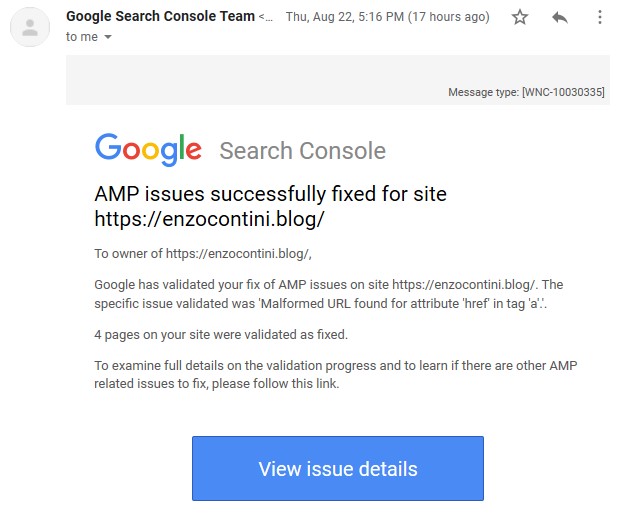Click the reply arrow icon
618x520 pixels.
click(x=560, y=17)
